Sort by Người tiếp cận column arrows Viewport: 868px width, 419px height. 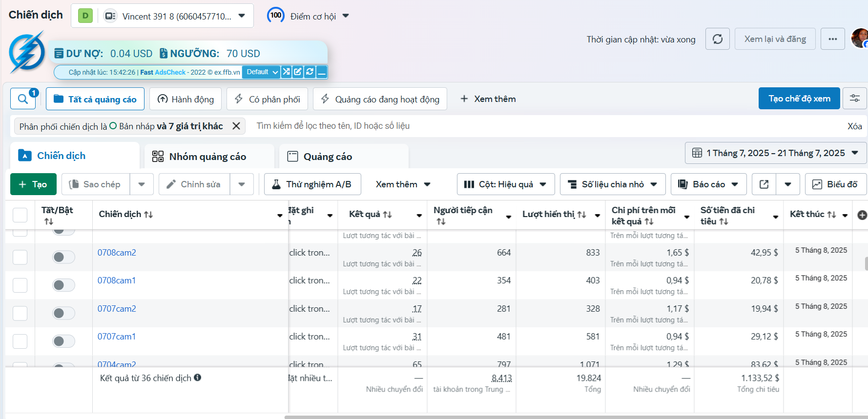point(441,221)
